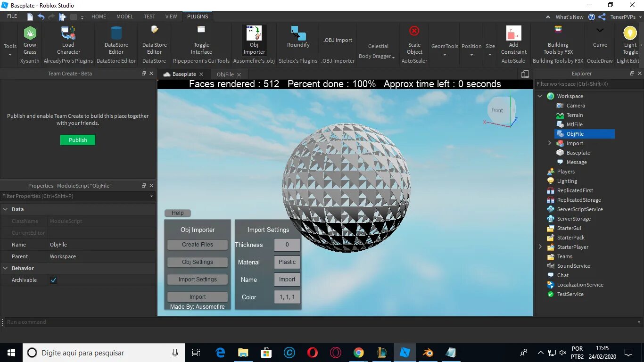Open the Obj Importer plugin
Viewport: 644px width, 362px height.
pos(254,40)
